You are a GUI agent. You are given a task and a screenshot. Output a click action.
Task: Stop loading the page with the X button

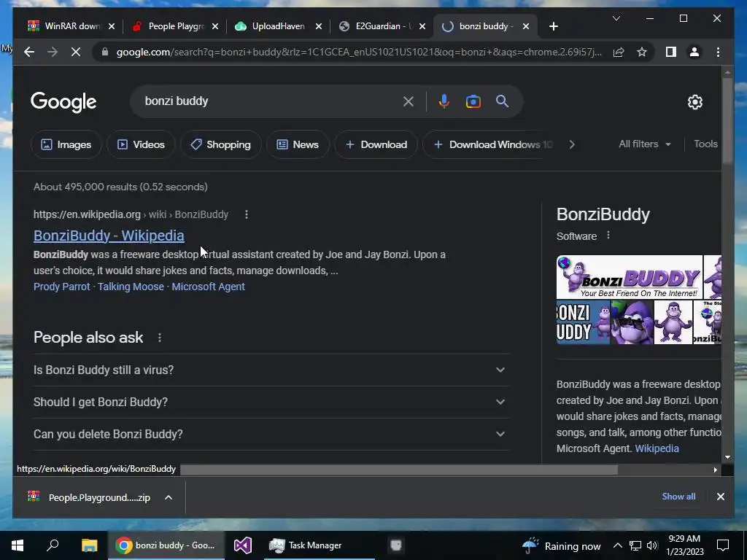[x=76, y=52]
